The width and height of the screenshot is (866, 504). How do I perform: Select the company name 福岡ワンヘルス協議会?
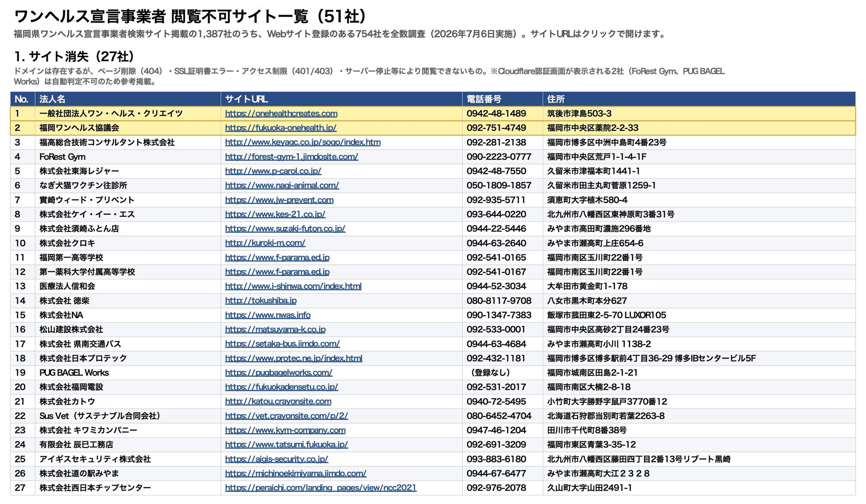(79, 128)
